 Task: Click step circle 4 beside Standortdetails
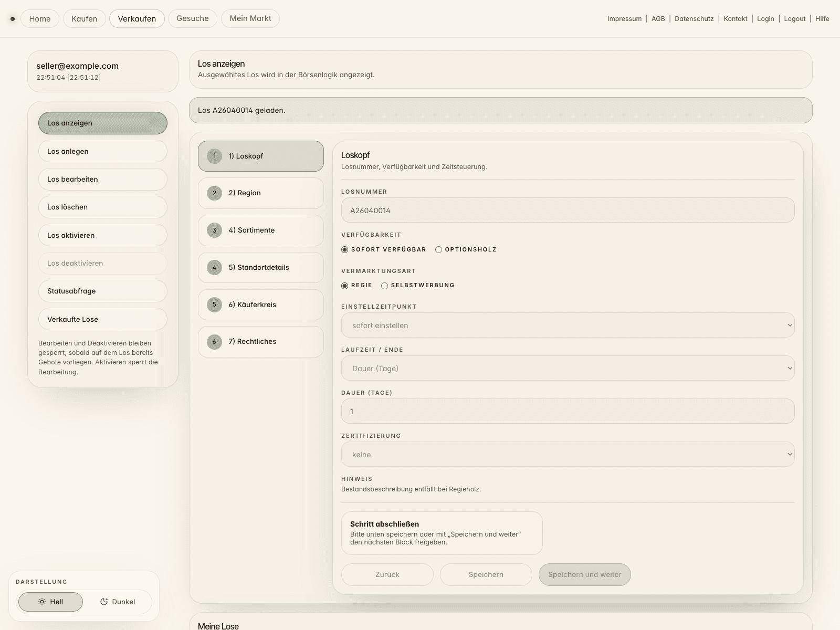(x=214, y=268)
